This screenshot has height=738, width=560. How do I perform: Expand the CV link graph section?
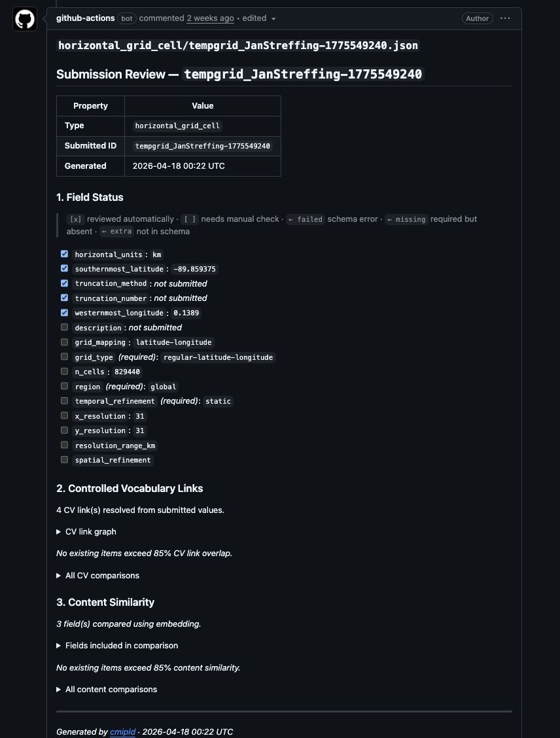86,531
